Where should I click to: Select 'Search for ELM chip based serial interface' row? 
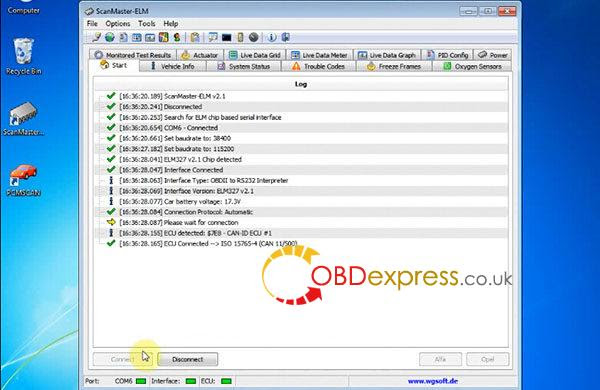pos(301,117)
